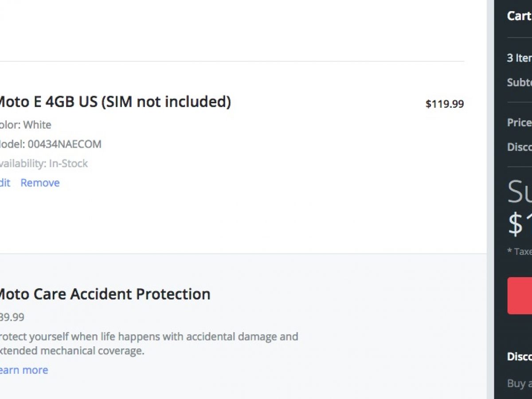The image size is (532, 399).
Task: Click the Model 00434NAECOM text
Action: pyautogui.click(x=51, y=144)
